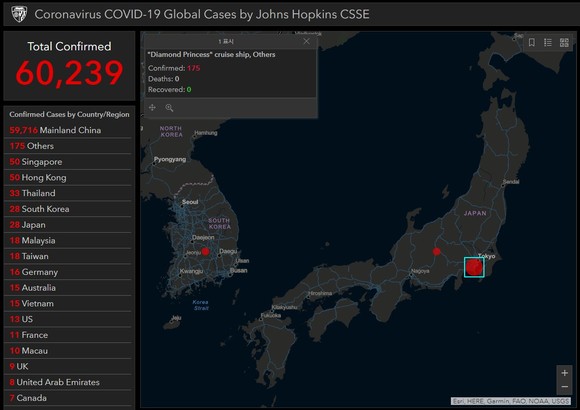Click the Hamhung label on map
The image size is (580, 410).
[206, 132]
